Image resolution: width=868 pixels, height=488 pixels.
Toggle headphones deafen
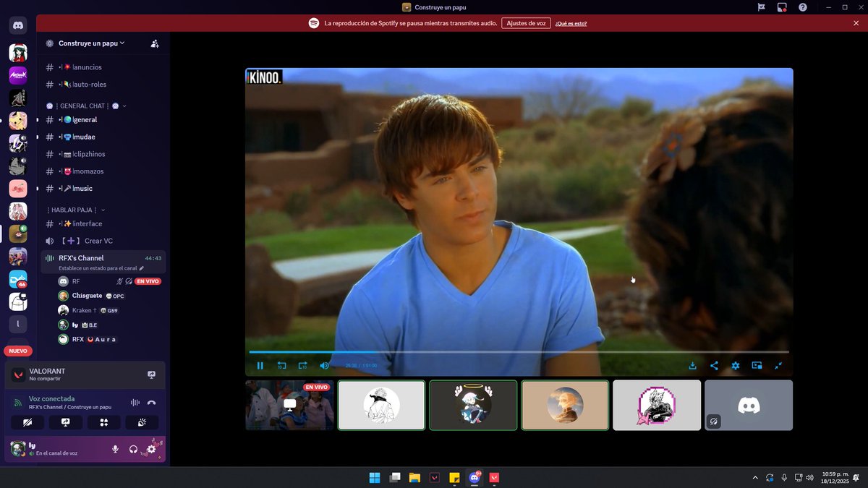134,449
